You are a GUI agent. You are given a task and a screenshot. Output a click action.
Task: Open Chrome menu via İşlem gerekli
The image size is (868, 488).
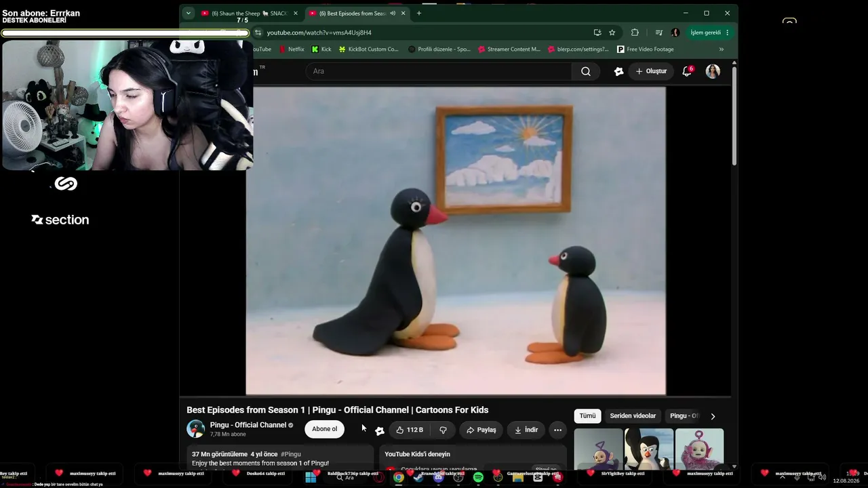point(709,33)
